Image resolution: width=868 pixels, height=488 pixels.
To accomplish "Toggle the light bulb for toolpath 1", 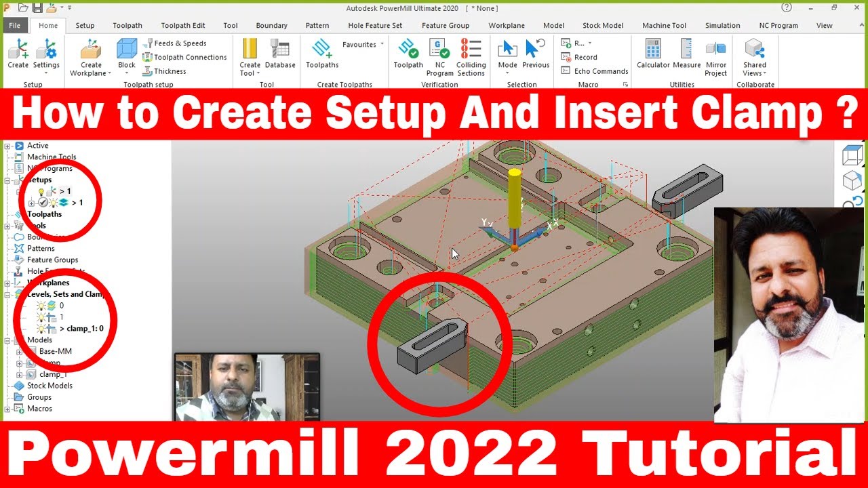I will click(x=53, y=203).
